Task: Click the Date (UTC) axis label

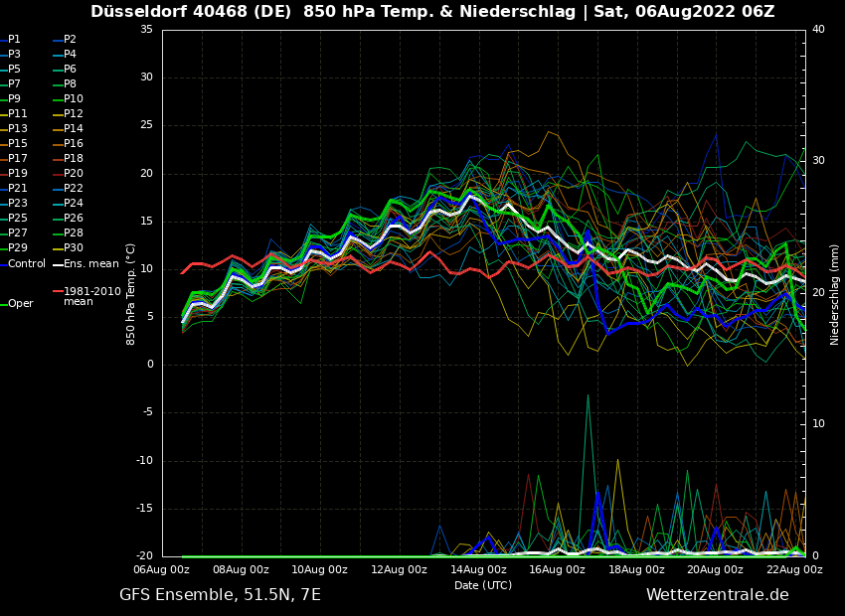Action: pos(483,585)
